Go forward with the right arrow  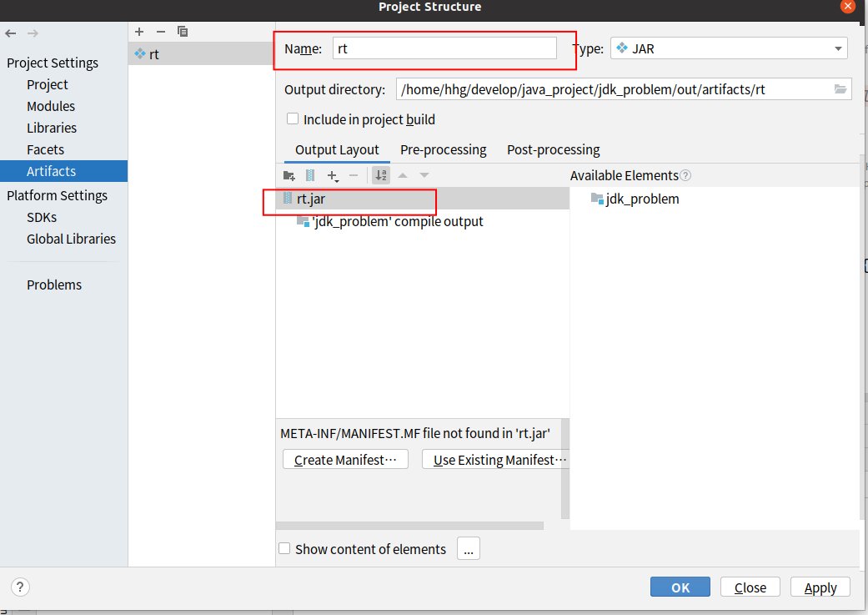click(x=33, y=34)
